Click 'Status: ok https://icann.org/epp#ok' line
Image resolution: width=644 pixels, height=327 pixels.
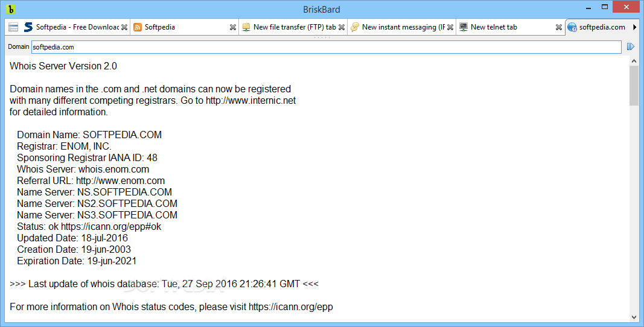coord(89,227)
